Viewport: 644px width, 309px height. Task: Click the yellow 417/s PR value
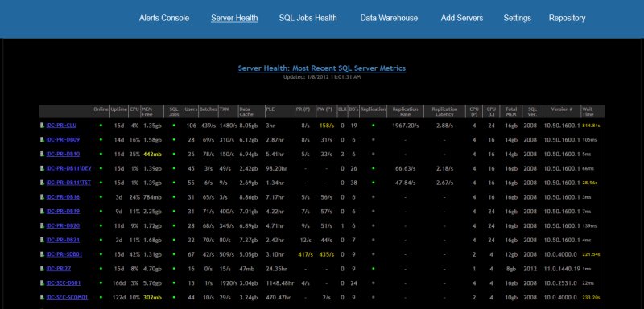[x=305, y=254]
